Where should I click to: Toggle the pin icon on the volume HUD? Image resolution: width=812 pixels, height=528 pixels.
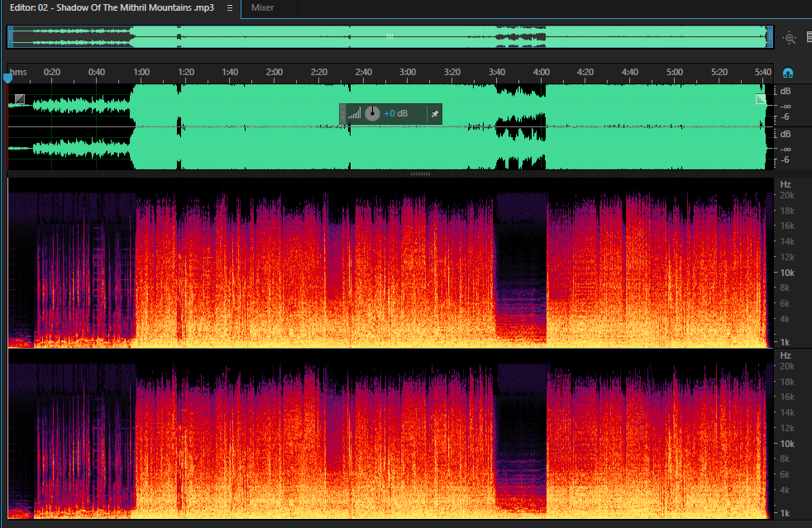tap(434, 114)
